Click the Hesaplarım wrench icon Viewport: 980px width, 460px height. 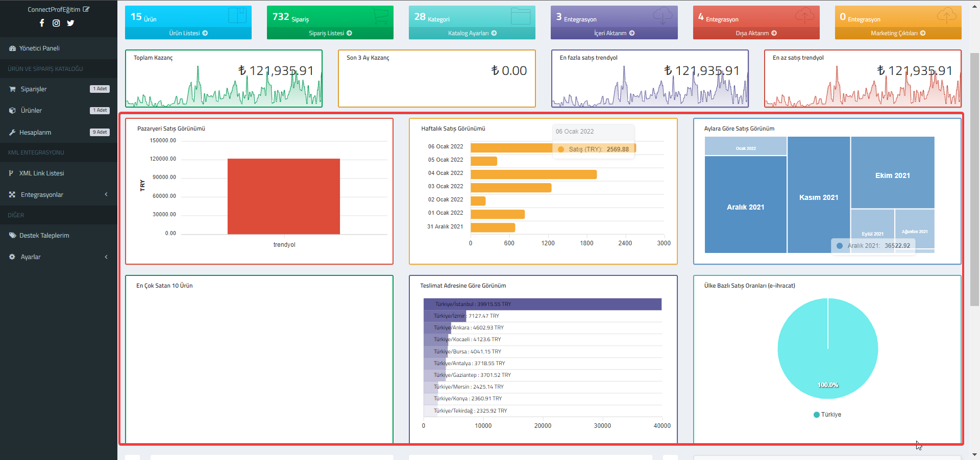[12, 133]
